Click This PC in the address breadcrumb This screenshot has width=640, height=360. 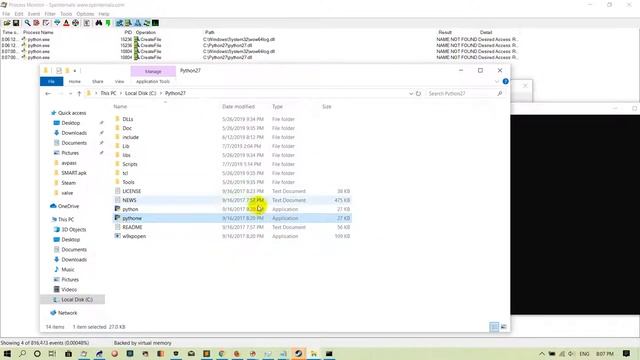[108, 93]
